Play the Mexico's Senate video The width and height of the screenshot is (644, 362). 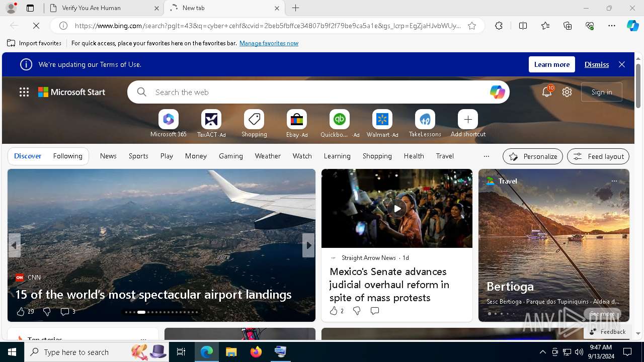tap(397, 208)
